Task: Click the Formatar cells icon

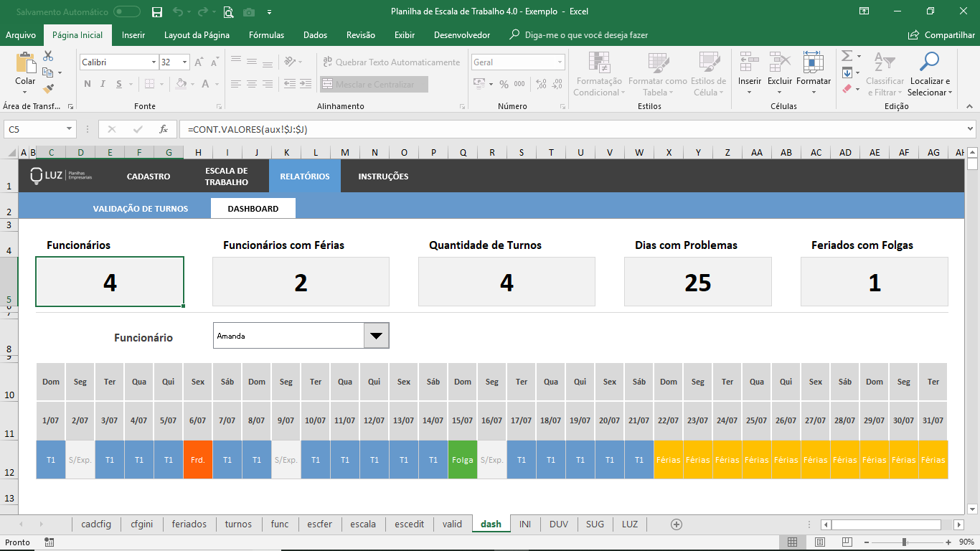Action: pyautogui.click(x=814, y=62)
